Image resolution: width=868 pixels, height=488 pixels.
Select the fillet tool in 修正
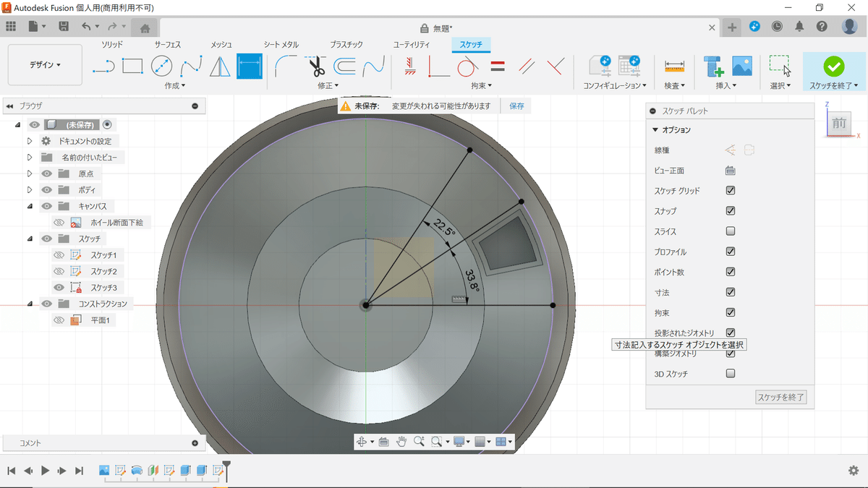coord(286,67)
